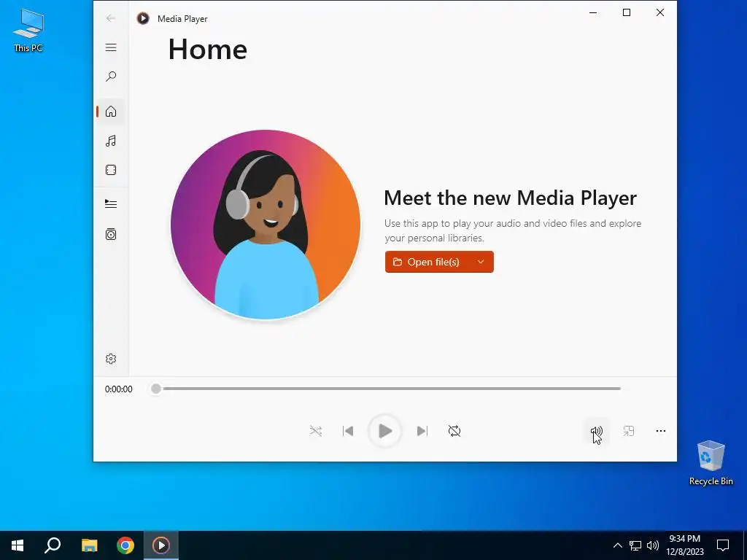The width and height of the screenshot is (747, 560).
Task: Open the Video library sidebar icon
Action: coord(111,170)
